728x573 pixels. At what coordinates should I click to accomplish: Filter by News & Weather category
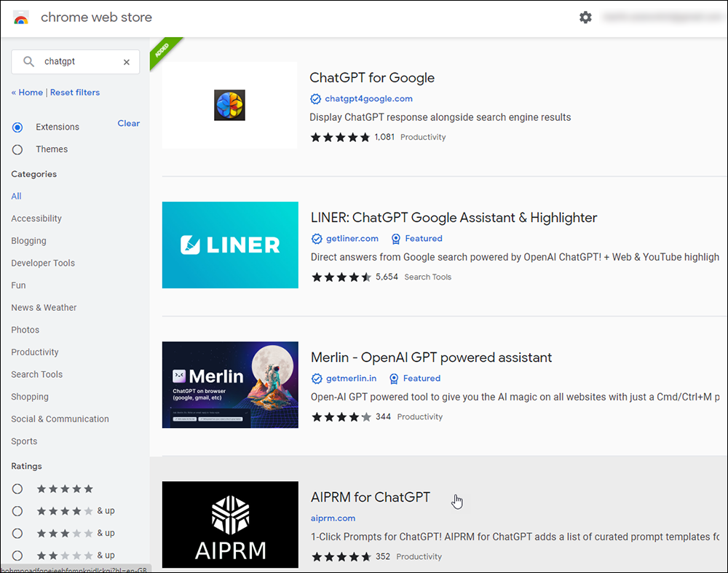pyautogui.click(x=44, y=307)
